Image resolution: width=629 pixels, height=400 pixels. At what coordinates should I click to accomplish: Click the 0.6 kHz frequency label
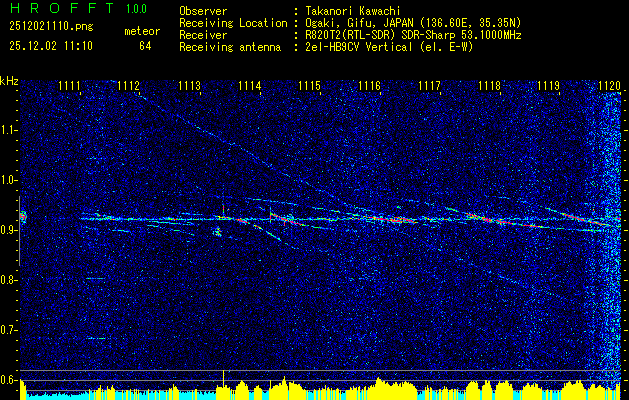click(x=9, y=380)
